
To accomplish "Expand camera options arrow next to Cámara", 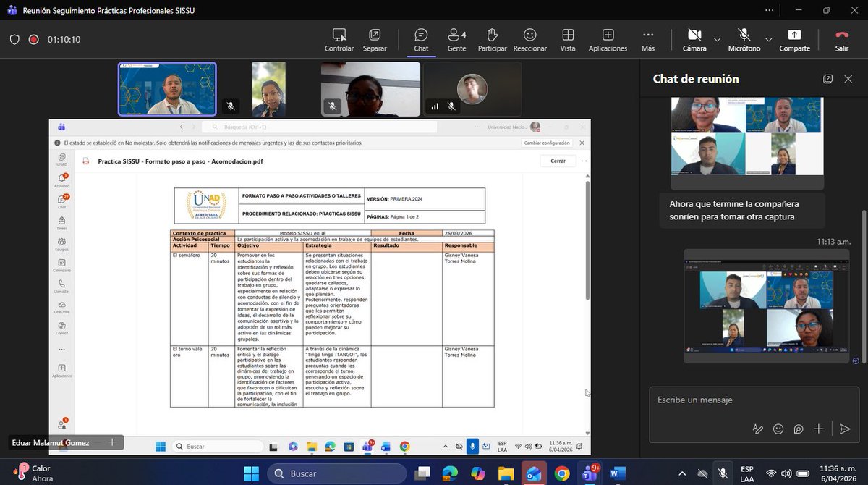I will click(717, 39).
